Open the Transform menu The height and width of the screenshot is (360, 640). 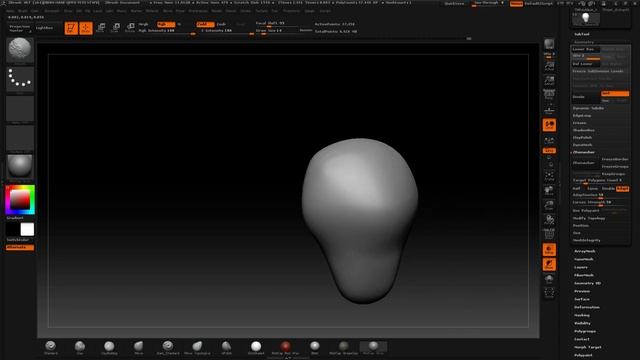click(x=291, y=11)
